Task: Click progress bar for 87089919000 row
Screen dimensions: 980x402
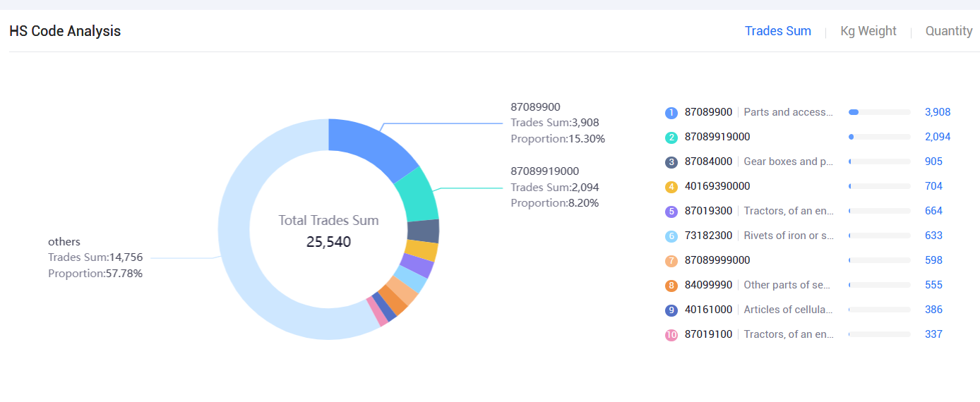Action: [x=880, y=137]
